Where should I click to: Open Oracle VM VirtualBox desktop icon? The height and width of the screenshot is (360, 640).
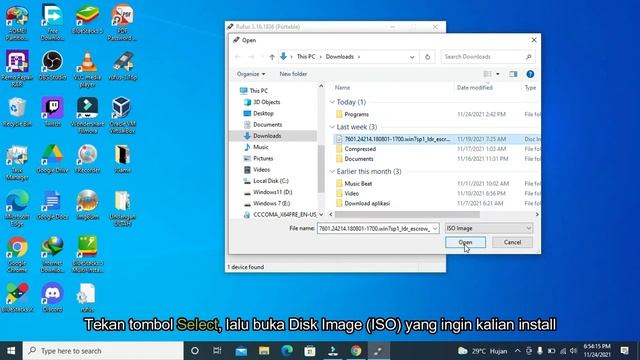[122, 115]
